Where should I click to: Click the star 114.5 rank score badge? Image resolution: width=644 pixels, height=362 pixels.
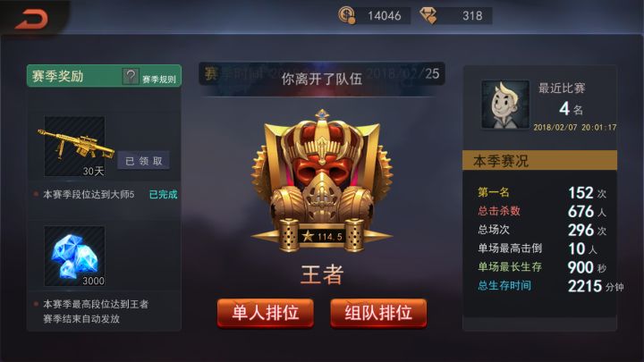322,236
